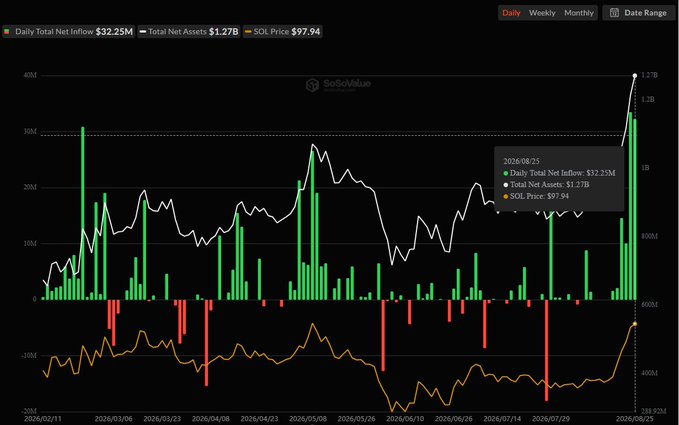
Task: Click the 288.92M right axis label
Action: pyautogui.click(x=653, y=411)
